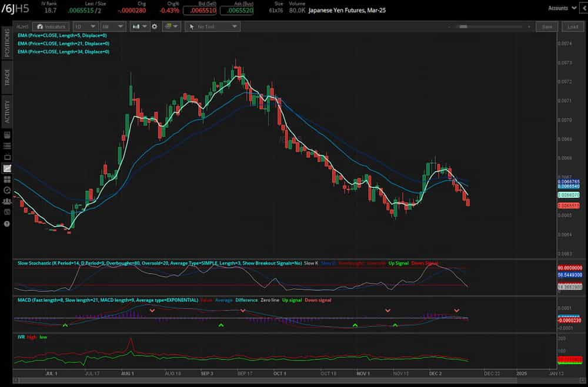Open chart settings gear icon
Image resolution: width=588 pixels, height=387 pixels.
(x=155, y=26)
